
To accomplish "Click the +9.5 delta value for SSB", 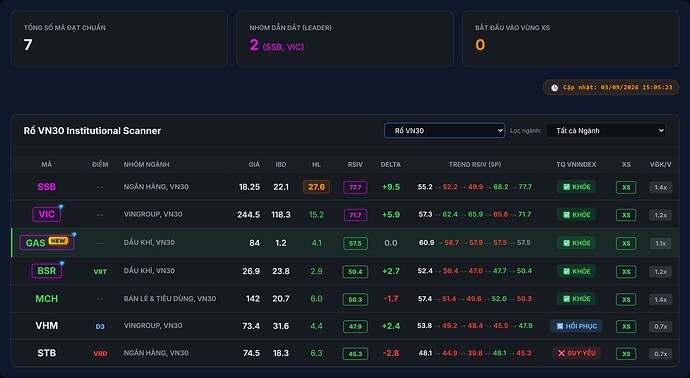I will 391,187.
